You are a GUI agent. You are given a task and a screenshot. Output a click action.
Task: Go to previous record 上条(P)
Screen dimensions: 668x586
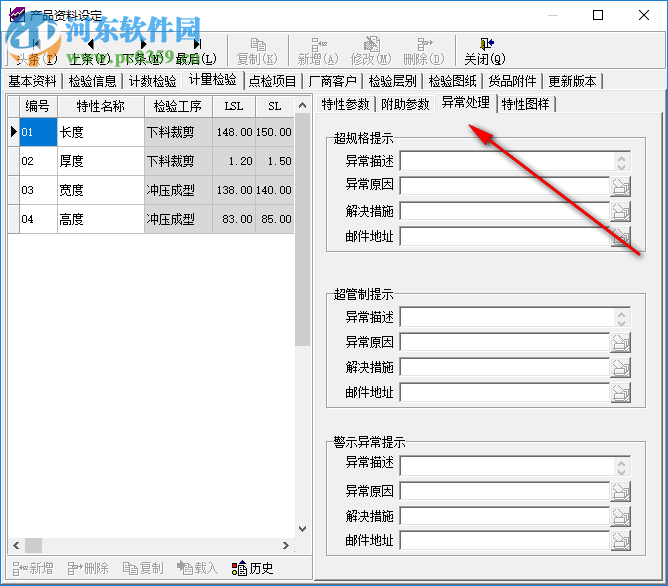(89, 51)
